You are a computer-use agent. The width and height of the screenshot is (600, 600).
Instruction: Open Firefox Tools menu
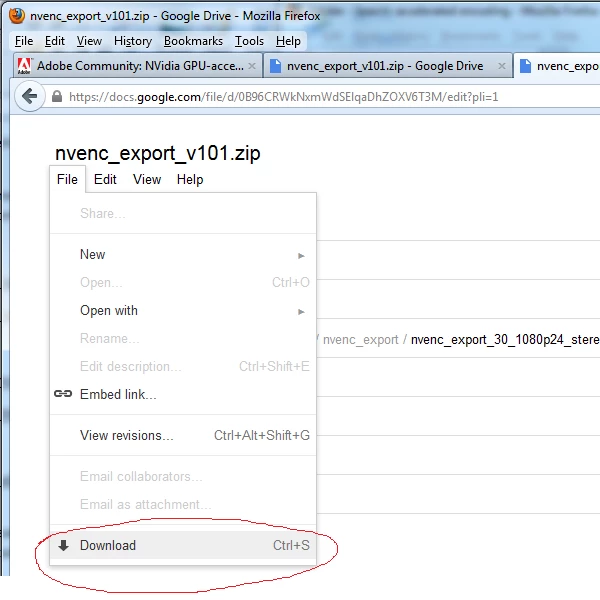(x=249, y=41)
